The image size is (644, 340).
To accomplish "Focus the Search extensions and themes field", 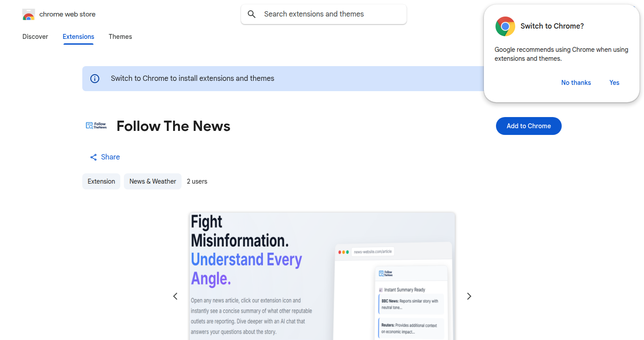I will [x=324, y=14].
